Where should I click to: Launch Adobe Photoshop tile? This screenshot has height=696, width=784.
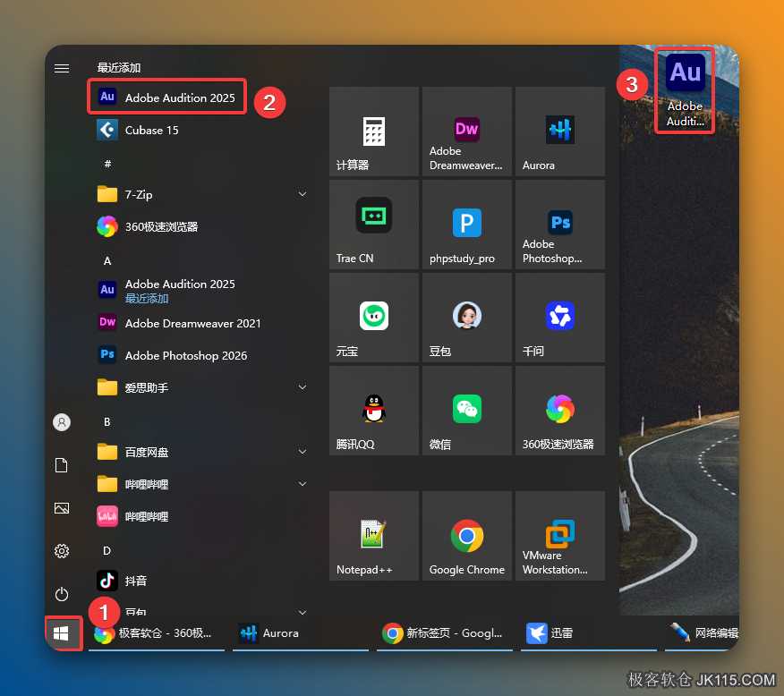coord(559,225)
